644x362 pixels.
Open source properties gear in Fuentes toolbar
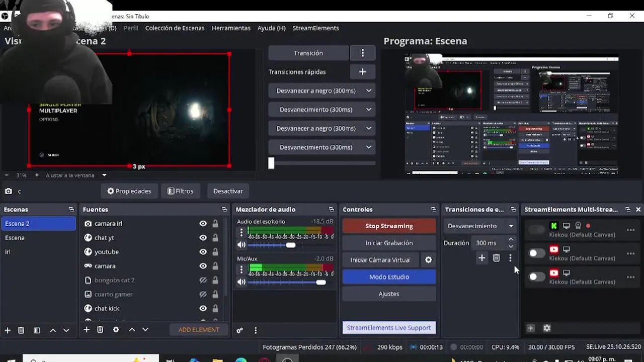(116, 330)
